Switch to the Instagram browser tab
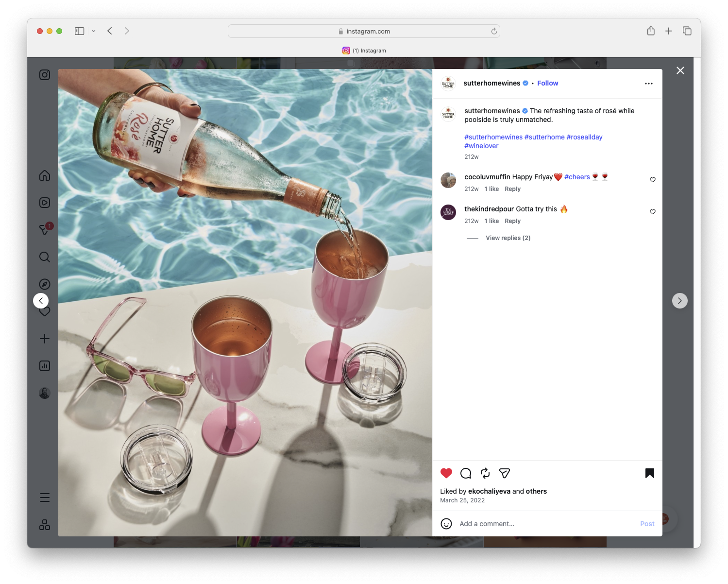The width and height of the screenshot is (728, 584). pyautogui.click(x=364, y=50)
